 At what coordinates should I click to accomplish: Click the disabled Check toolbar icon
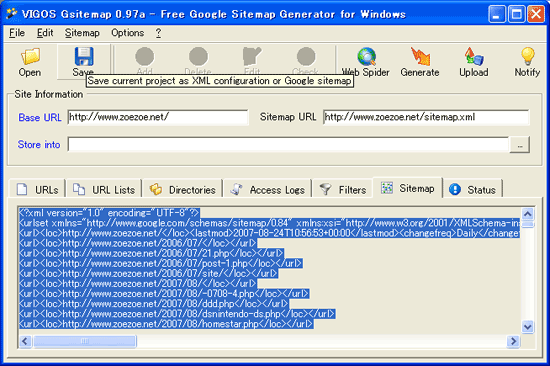tap(306, 56)
